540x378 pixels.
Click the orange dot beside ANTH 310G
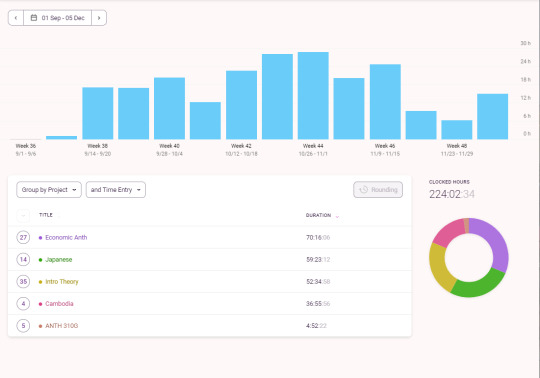click(40, 326)
